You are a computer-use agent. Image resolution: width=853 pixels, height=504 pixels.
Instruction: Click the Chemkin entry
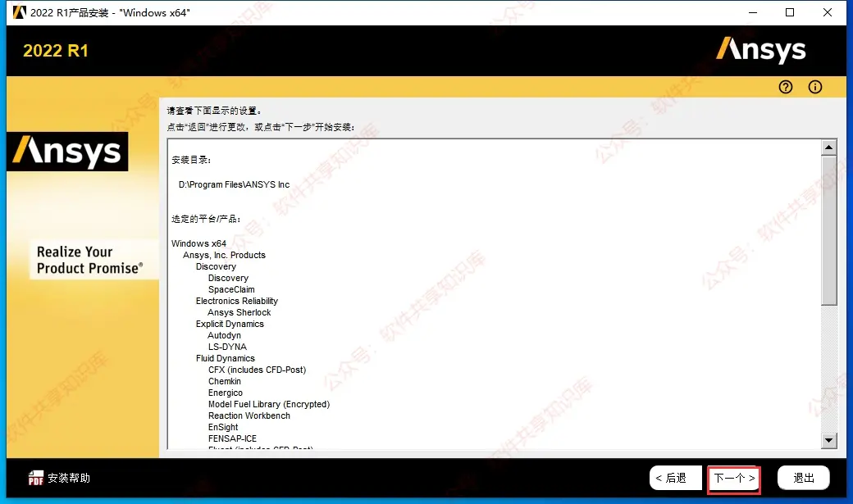(225, 381)
